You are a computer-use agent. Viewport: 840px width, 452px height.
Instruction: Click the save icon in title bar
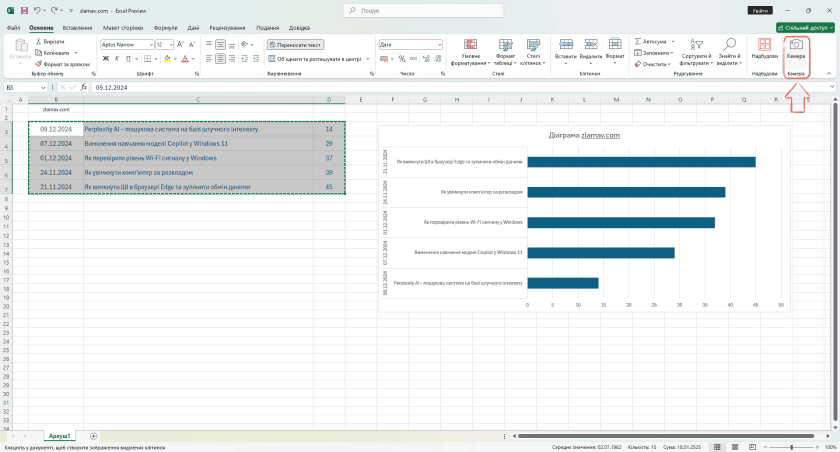pos(24,10)
